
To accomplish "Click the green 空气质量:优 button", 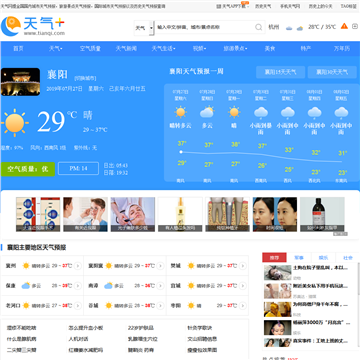I will (x=28, y=169).
